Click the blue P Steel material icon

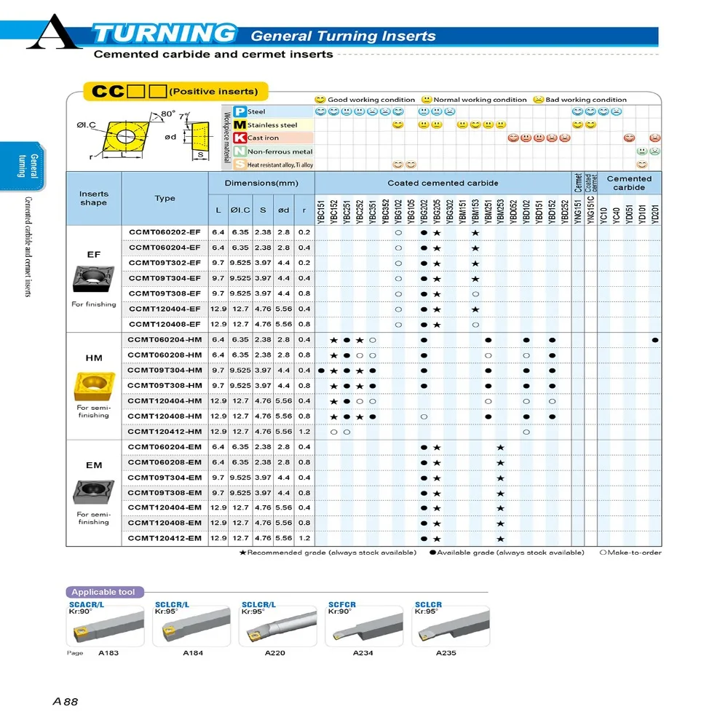pos(240,112)
